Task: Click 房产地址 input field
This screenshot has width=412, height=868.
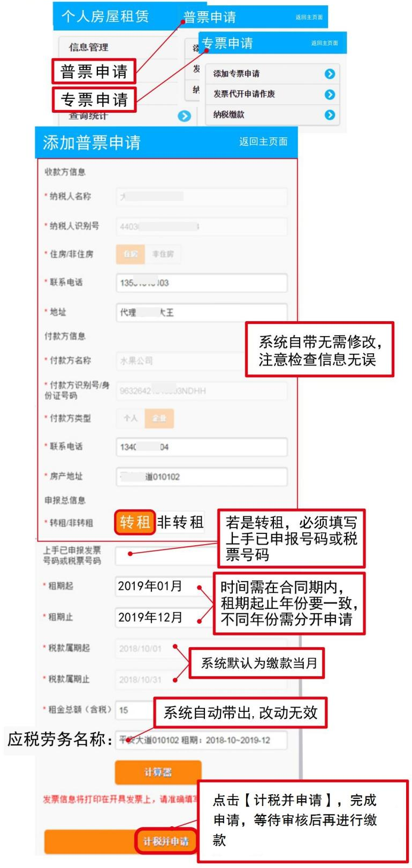Action: click(202, 477)
